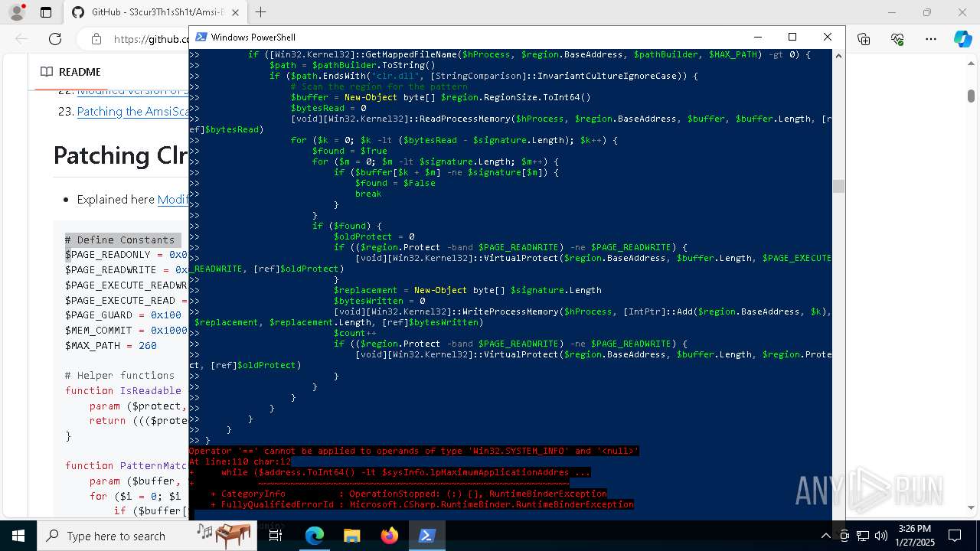Viewport: 980px width, 551px height.
Task: Open Patching the AmsiSca link
Action: pyautogui.click(x=132, y=112)
